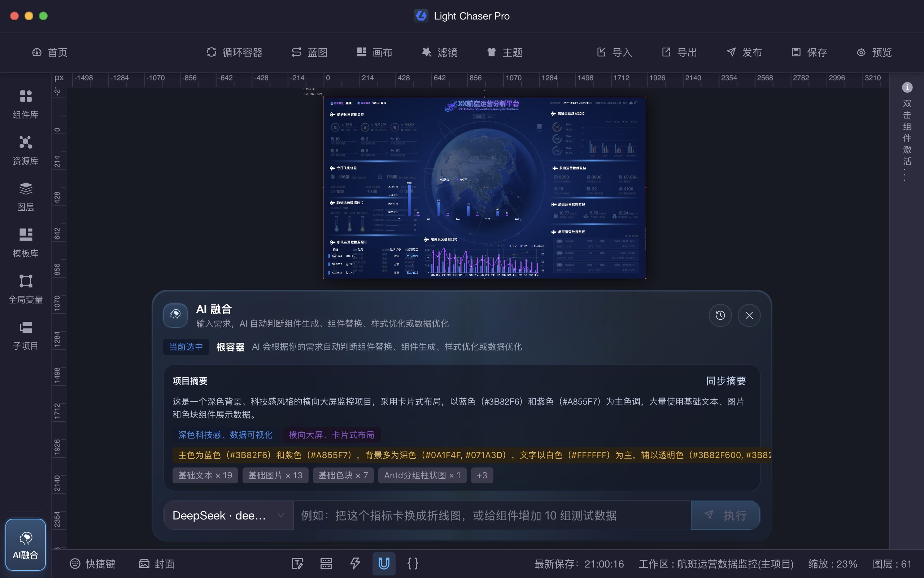The height and width of the screenshot is (578, 924).
Task: Click the 工作区 : 航班运营数据监控(主项目) status
Action: point(716,564)
